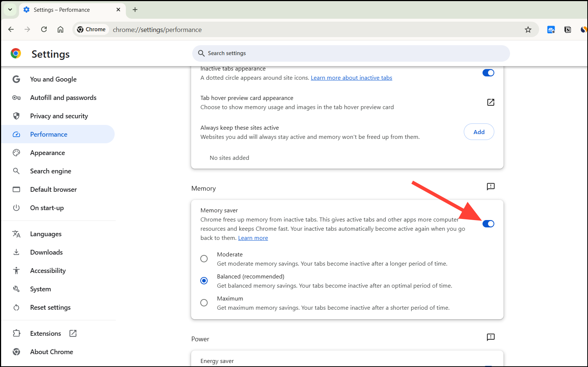This screenshot has width=588, height=367.
Task: Select the Moderate memory savings radio button
Action: coord(204,258)
